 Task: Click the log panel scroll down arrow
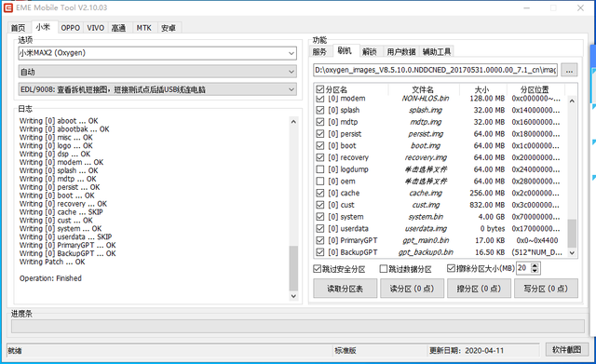point(293,296)
